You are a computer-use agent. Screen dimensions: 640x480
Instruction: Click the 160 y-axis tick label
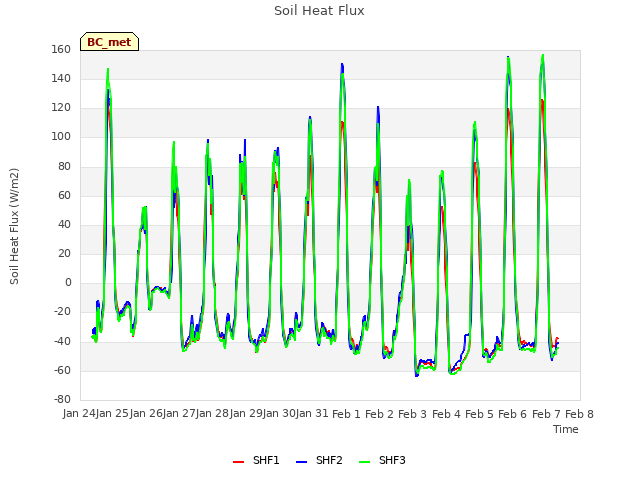pyautogui.click(x=61, y=49)
